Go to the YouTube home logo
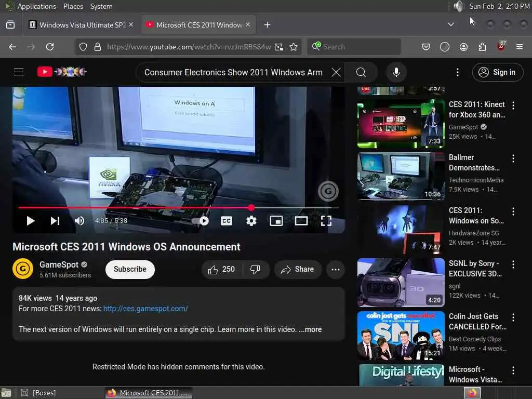The width and height of the screenshot is (532, 399). point(62,72)
